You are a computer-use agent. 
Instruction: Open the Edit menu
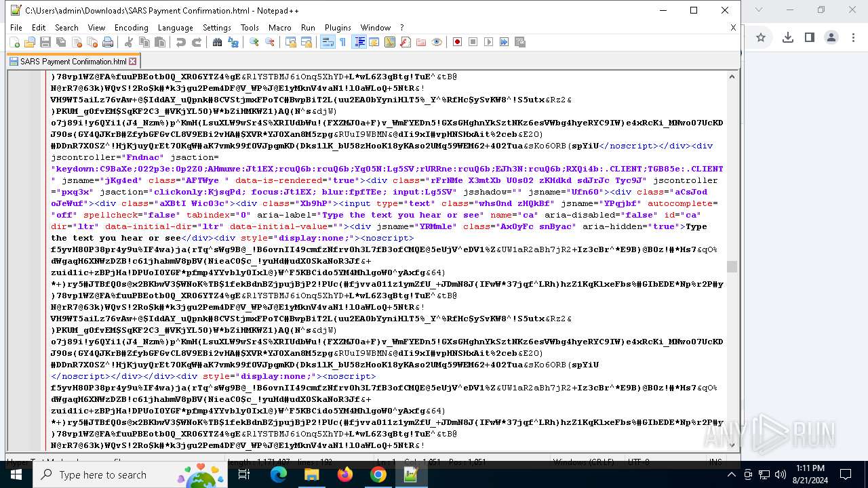(39, 28)
